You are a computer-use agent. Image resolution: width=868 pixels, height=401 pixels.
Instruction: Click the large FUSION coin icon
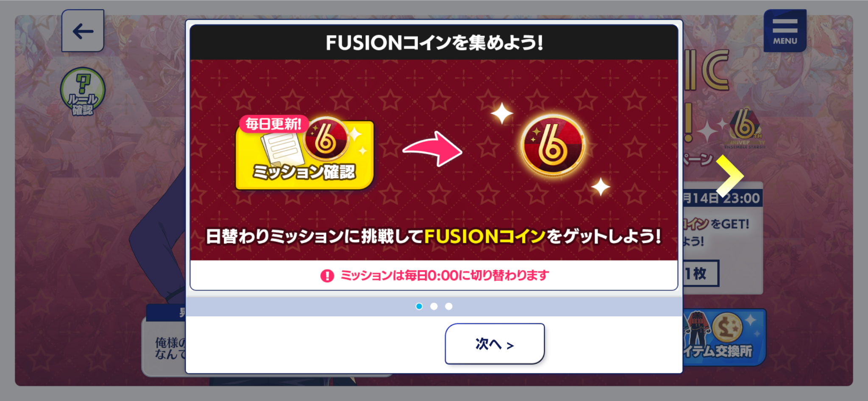(x=553, y=146)
